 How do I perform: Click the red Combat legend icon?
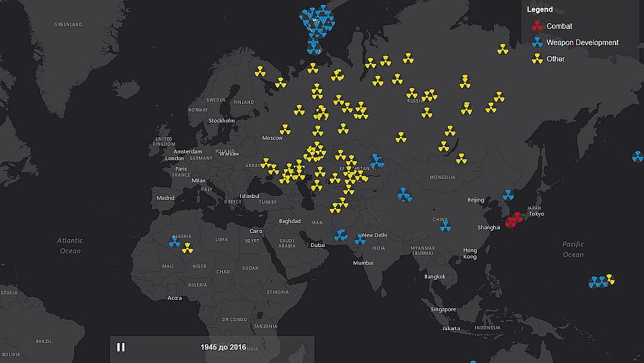click(536, 26)
